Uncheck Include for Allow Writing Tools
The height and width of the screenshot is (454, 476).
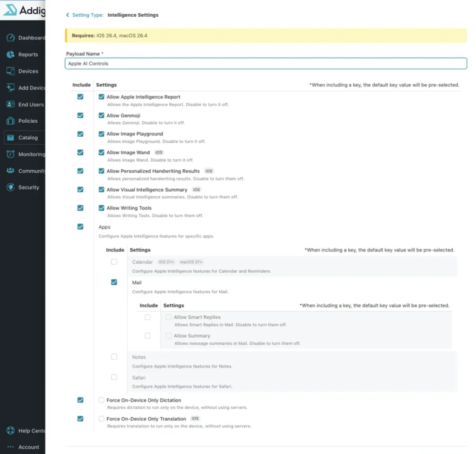80,208
